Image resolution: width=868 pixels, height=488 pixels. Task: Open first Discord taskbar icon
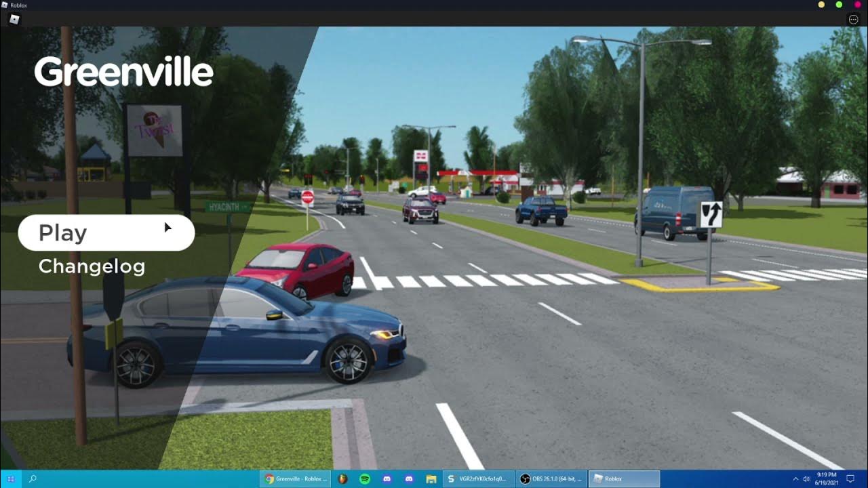pos(387,479)
